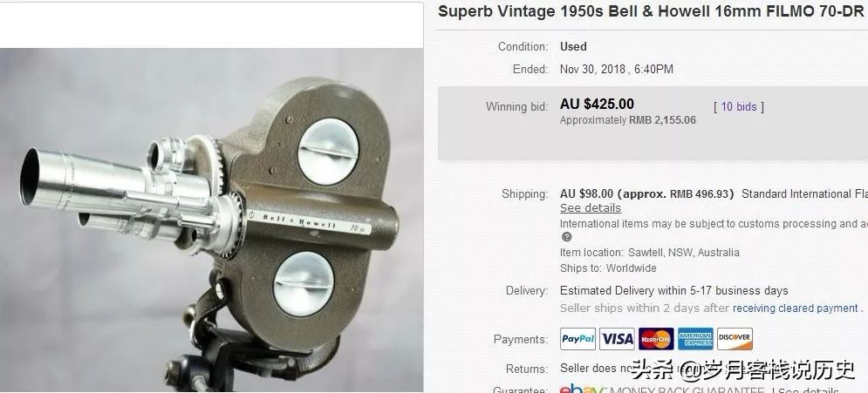Open See details under Shipping
868x393 pixels.
tap(590, 208)
